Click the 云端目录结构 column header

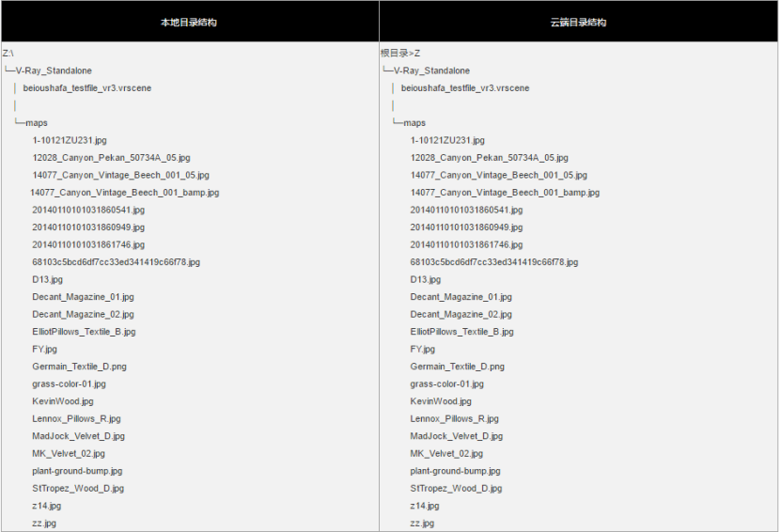(578, 23)
